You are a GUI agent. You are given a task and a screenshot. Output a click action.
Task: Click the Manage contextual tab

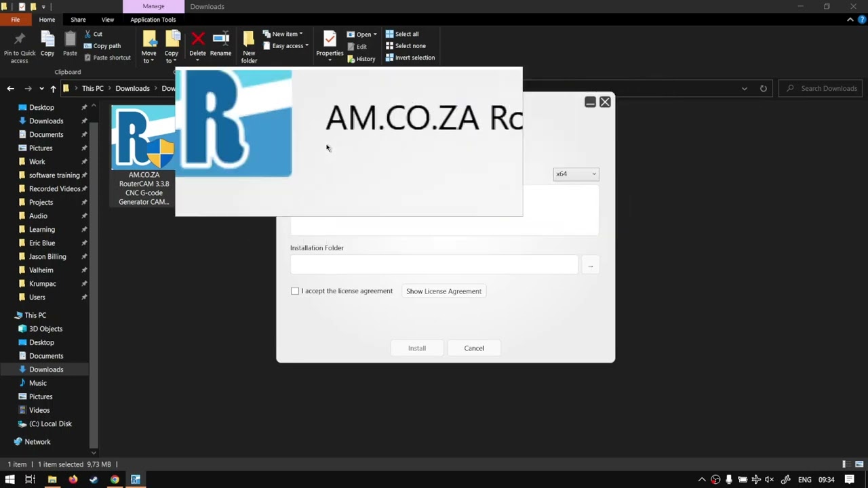coord(153,6)
